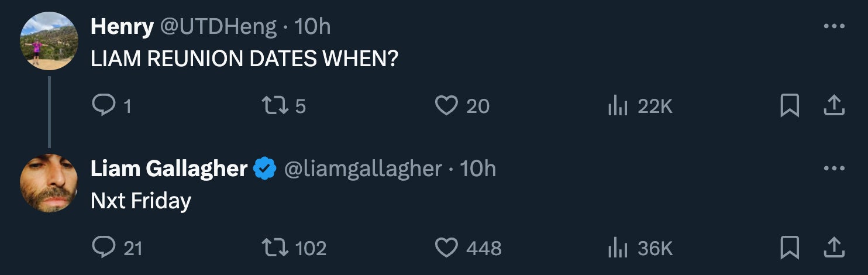This screenshot has height=275, width=868.
Task: View analytics for Liam's 36K views tweet
Action: click(x=618, y=248)
